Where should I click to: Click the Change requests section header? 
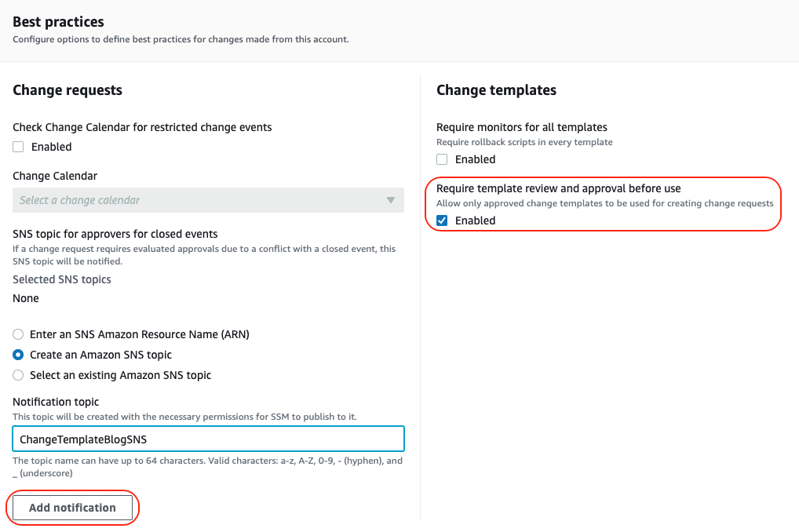[x=67, y=89]
